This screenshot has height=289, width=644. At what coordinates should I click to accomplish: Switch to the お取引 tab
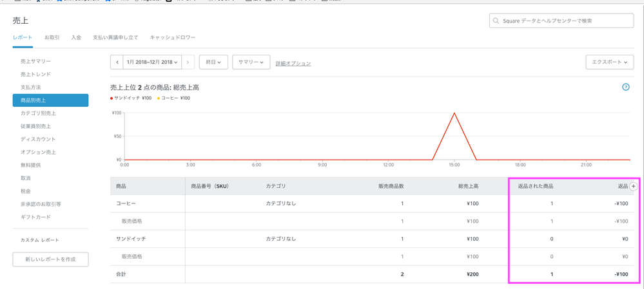pyautogui.click(x=52, y=38)
